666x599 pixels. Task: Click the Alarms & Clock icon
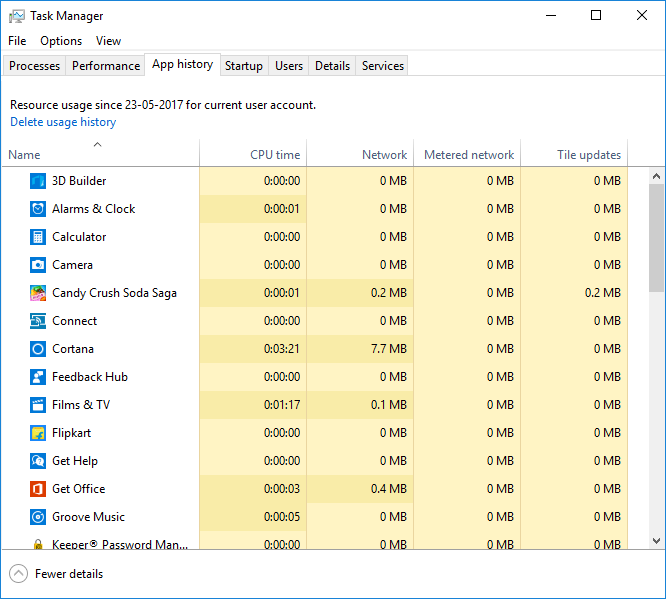(x=37, y=209)
